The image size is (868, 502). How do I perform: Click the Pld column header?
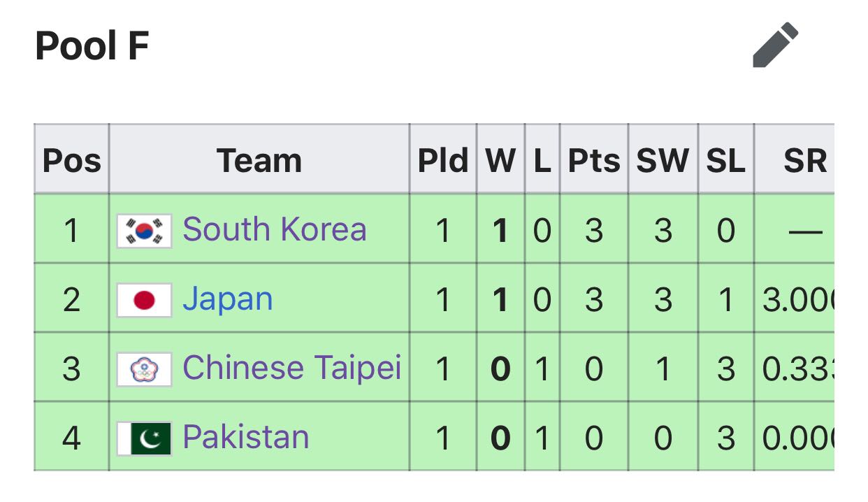click(443, 160)
